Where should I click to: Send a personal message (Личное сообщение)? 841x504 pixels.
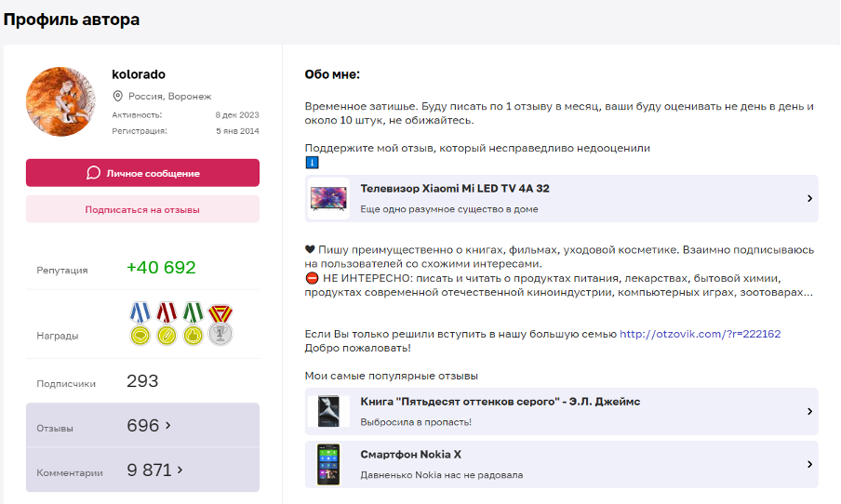tap(142, 173)
